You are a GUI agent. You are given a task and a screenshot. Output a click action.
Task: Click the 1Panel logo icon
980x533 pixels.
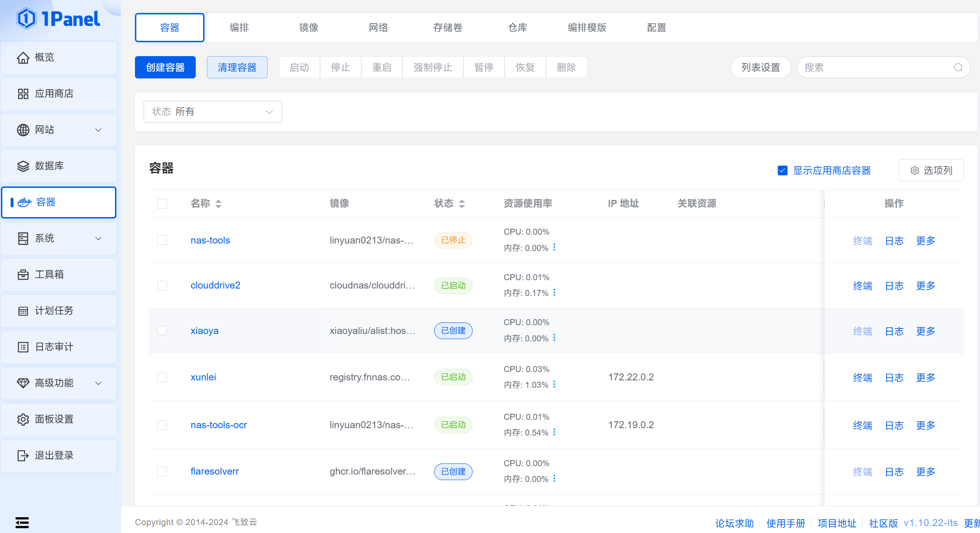coord(26,19)
